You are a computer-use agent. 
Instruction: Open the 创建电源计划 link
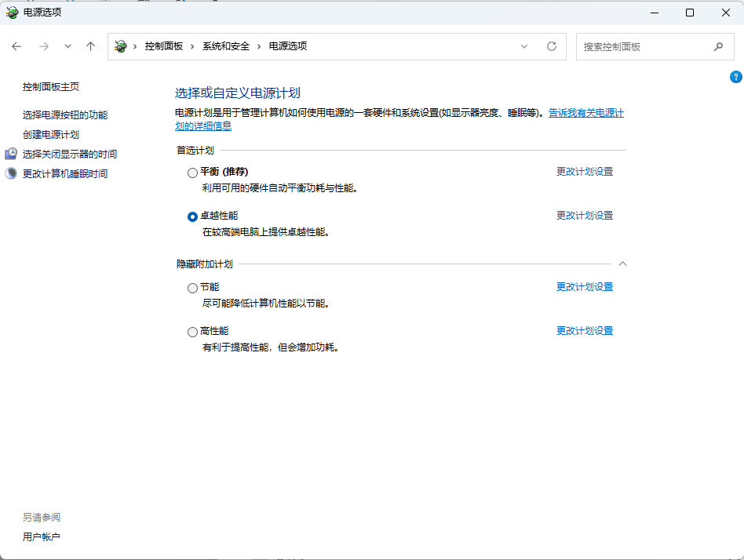click(51, 135)
